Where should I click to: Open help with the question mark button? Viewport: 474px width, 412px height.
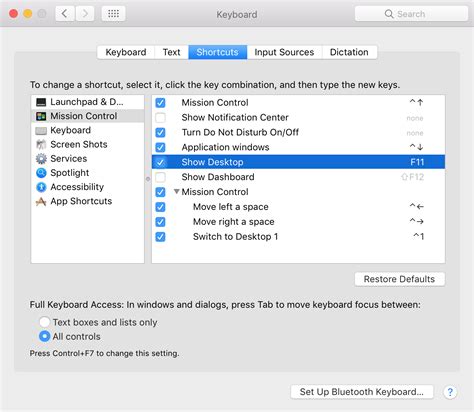[450, 392]
